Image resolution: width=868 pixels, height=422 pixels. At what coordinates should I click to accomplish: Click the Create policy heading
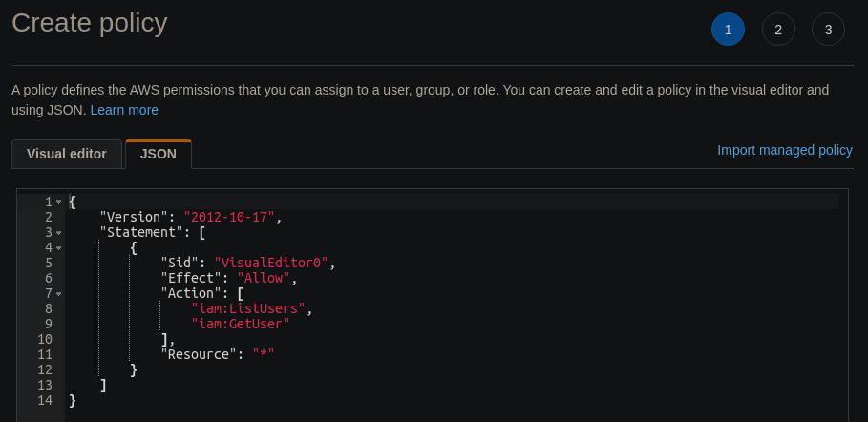(90, 23)
